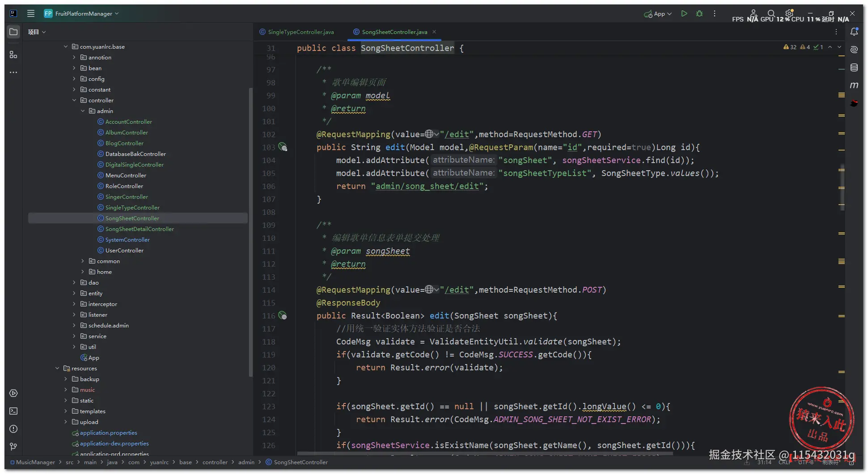868x474 pixels.
Task: Open AccountController in the project tree
Action: 129,122
